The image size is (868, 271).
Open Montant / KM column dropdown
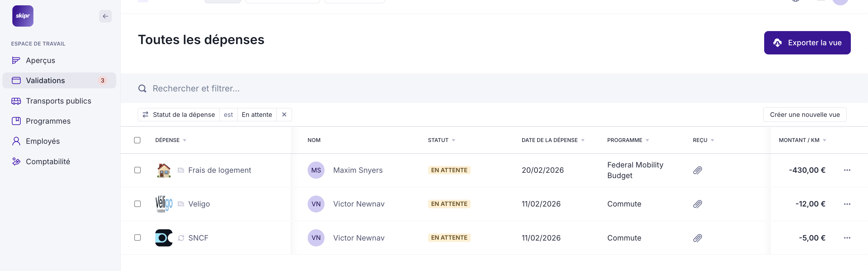coord(824,140)
